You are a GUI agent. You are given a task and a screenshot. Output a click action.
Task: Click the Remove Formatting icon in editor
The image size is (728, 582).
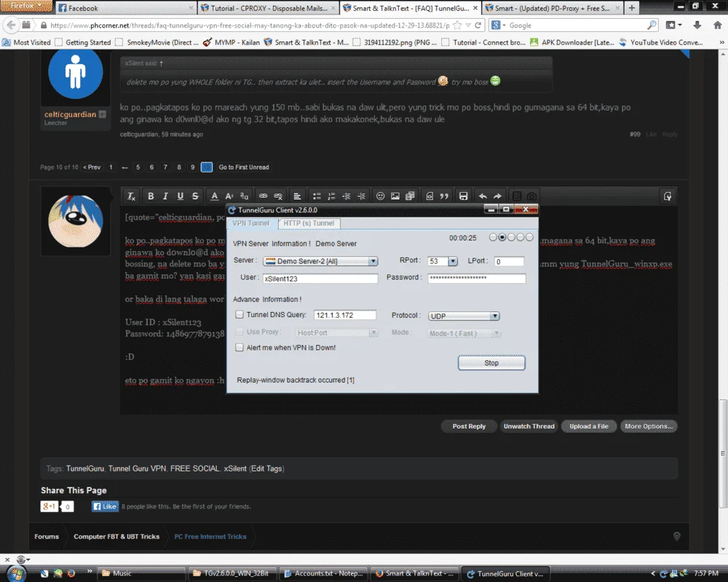tap(131, 196)
